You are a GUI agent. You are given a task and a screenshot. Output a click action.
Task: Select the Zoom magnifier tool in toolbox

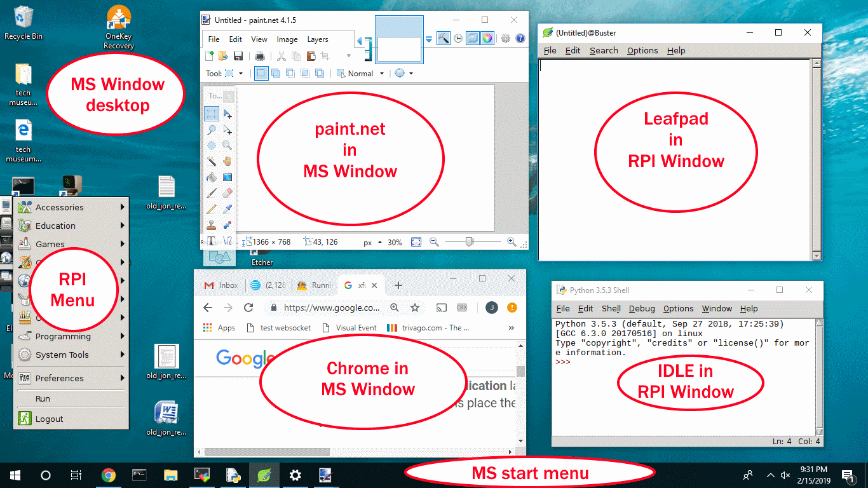(x=227, y=145)
